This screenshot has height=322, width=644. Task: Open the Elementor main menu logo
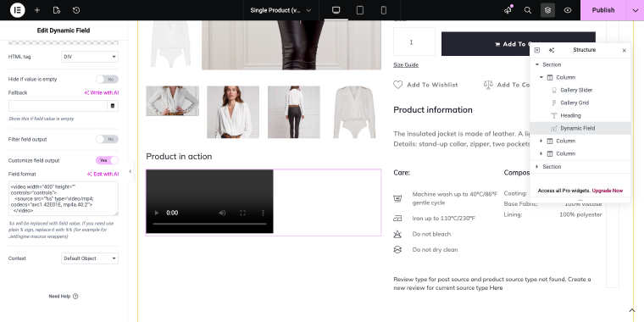click(17, 10)
